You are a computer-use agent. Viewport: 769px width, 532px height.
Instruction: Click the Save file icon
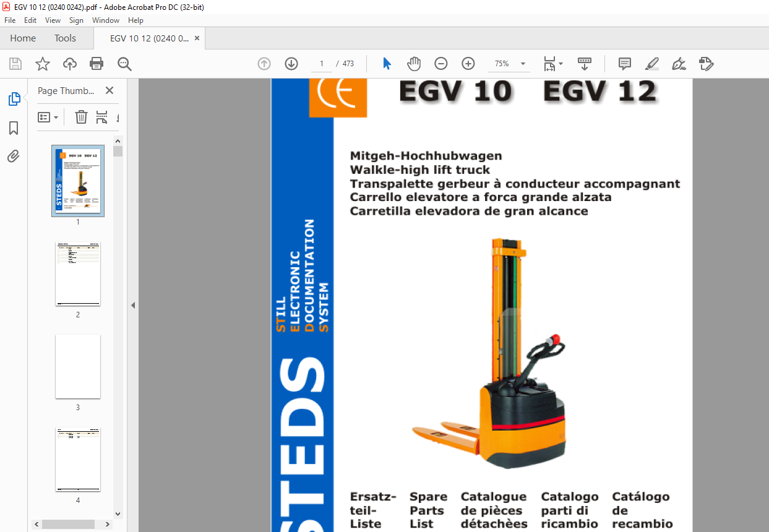[15, 64]
